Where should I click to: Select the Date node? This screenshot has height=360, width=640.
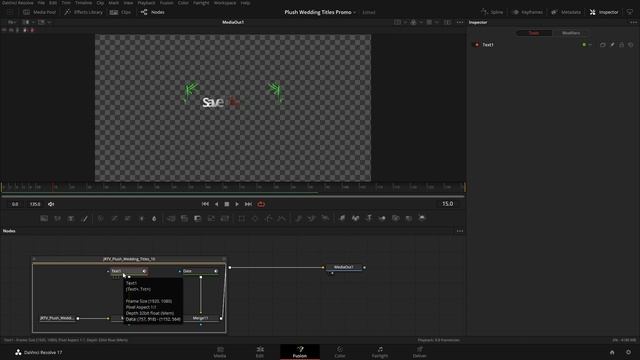click(x=200, y=271)
